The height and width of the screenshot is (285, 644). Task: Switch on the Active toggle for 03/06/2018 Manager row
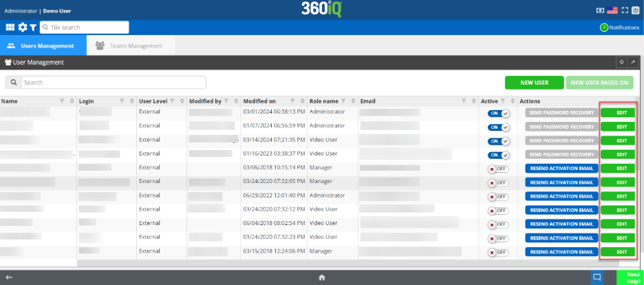tap(497, 168)
